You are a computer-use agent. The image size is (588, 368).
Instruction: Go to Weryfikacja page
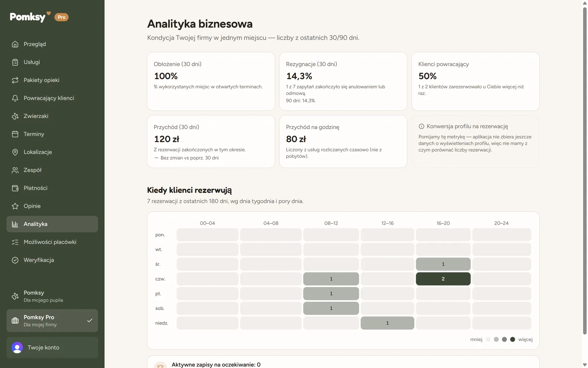tap(52, 260)
